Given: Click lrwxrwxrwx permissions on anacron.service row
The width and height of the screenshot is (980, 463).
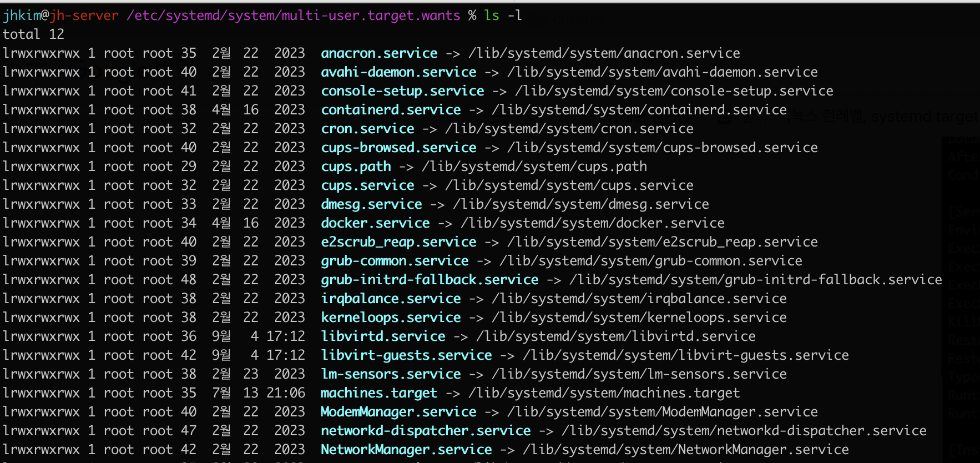Looking at the screenshot, I should pyautogui.click(x=41, y=53).
